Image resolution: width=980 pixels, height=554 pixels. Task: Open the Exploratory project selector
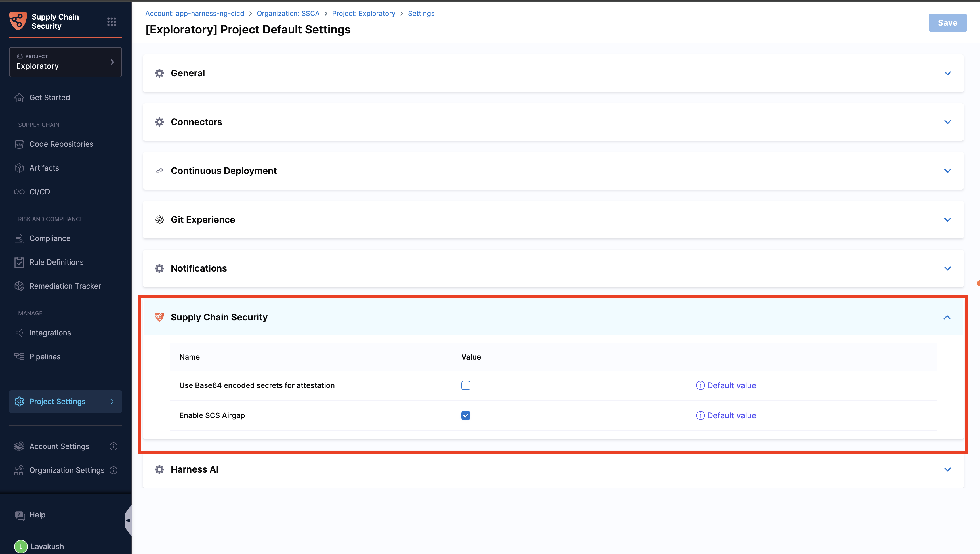coord(66,62)
